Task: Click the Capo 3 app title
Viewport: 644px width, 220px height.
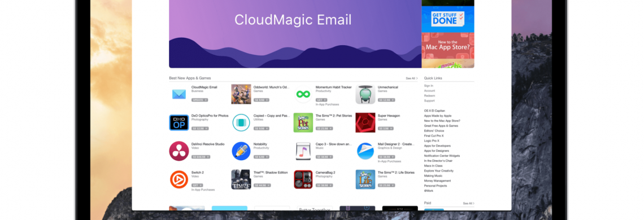Action: pos(334,144)
